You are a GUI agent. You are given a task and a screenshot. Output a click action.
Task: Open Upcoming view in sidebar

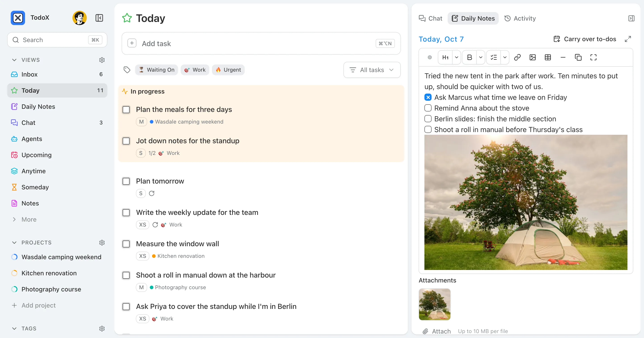coord(57,155)
